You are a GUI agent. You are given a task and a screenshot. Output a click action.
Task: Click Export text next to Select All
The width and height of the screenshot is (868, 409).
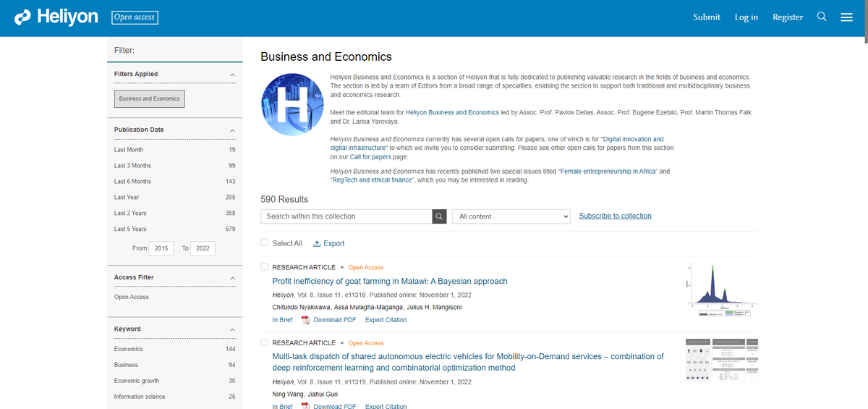tap(334, 244)
